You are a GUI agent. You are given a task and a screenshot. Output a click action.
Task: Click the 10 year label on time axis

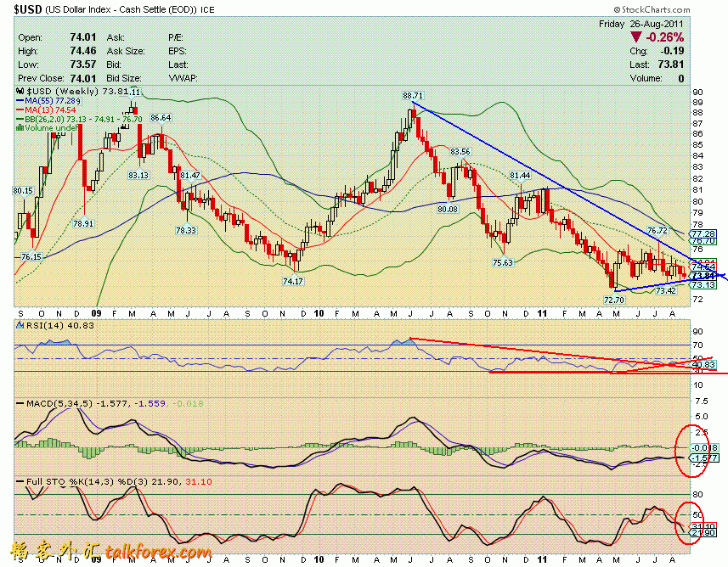319,314
